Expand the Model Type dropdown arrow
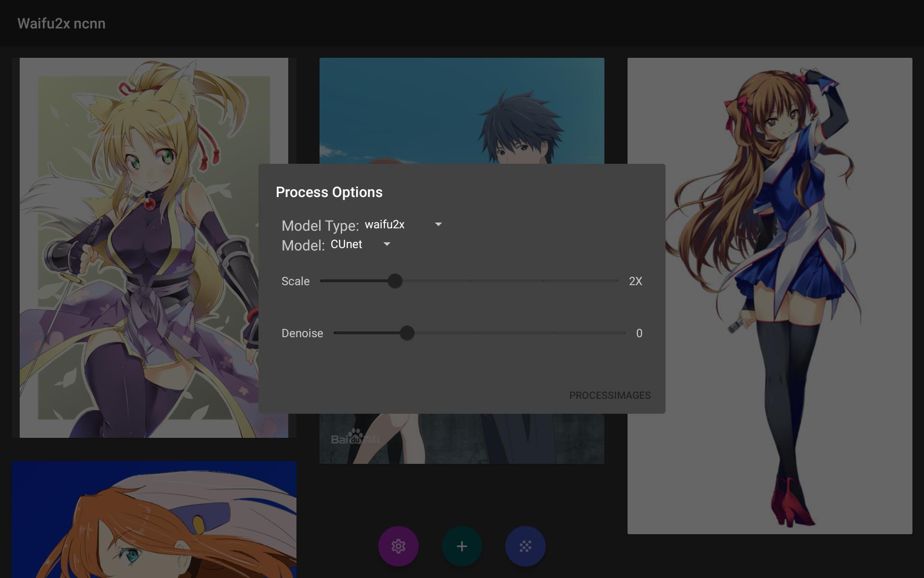The image size is (924, 578). coord(438,224)
